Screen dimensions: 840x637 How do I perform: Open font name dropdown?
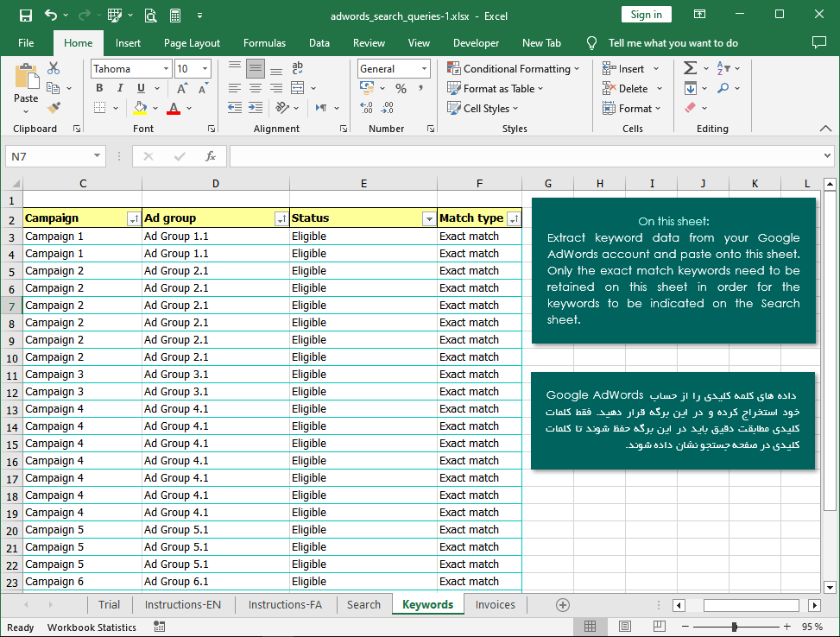(x=166, y=68)
